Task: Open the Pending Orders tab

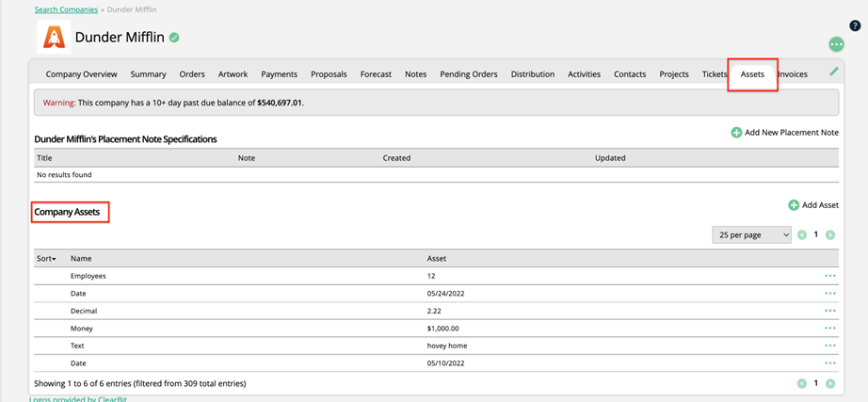Action: pyautogui.click(x=469, y=74)
